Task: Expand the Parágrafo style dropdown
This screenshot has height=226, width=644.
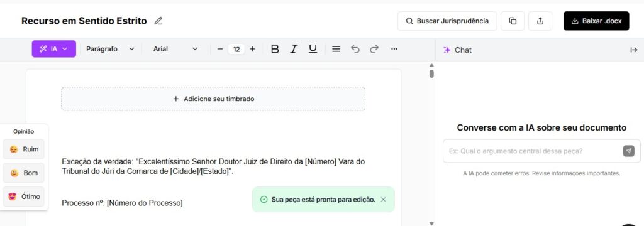Action: point(110,49)
